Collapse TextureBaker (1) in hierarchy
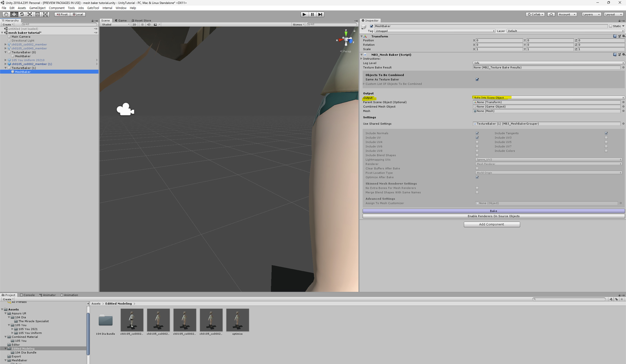The image size is (626, 364). [5, 68]
